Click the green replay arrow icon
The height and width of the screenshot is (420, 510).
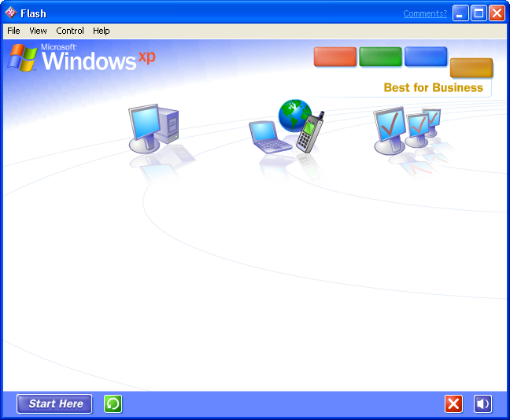pos(113,404)
